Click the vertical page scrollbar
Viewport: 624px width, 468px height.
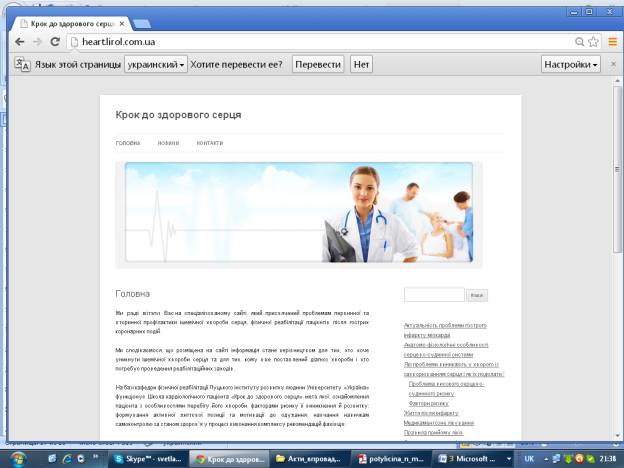pyautogui.click(x=617, y=200)
